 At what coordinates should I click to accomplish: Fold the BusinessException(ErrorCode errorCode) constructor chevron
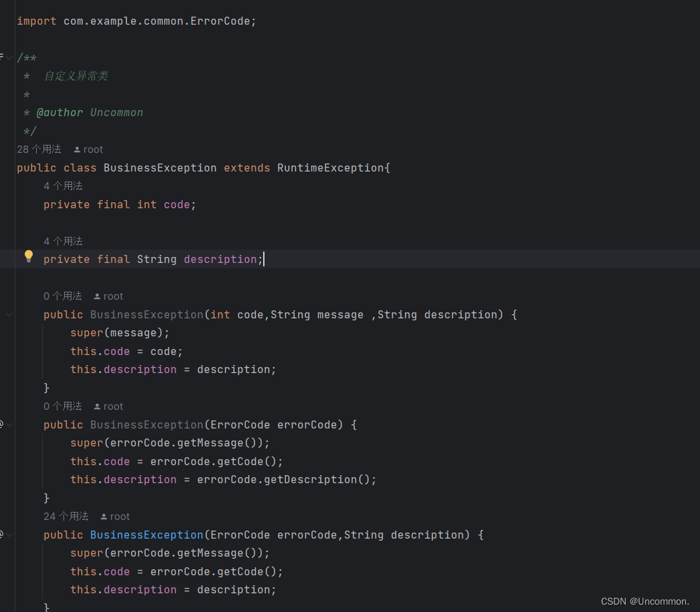(9, 424)
